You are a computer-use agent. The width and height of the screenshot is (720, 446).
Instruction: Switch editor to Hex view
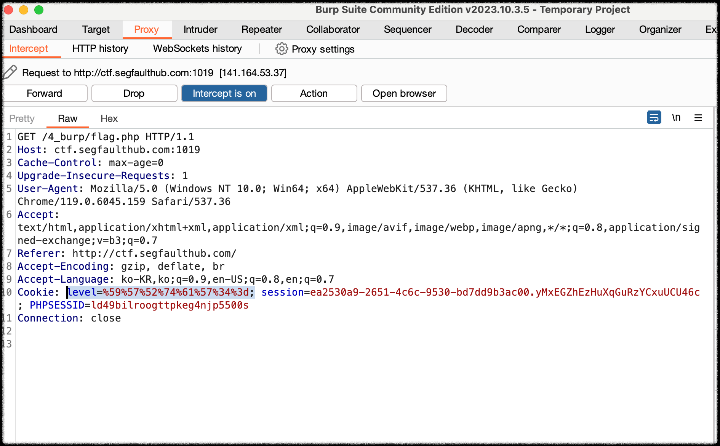[x=109, y=119]
